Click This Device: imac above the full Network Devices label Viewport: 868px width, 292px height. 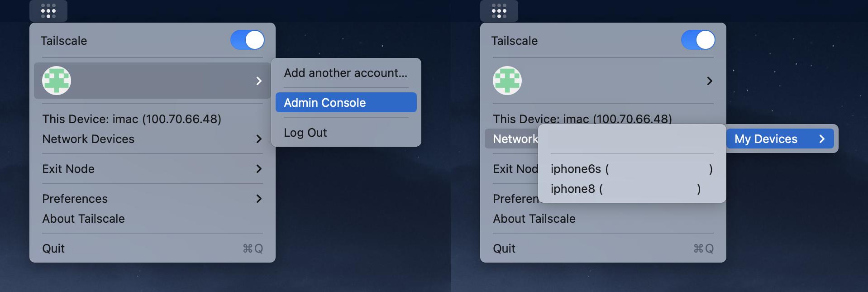tap(131, 119)
